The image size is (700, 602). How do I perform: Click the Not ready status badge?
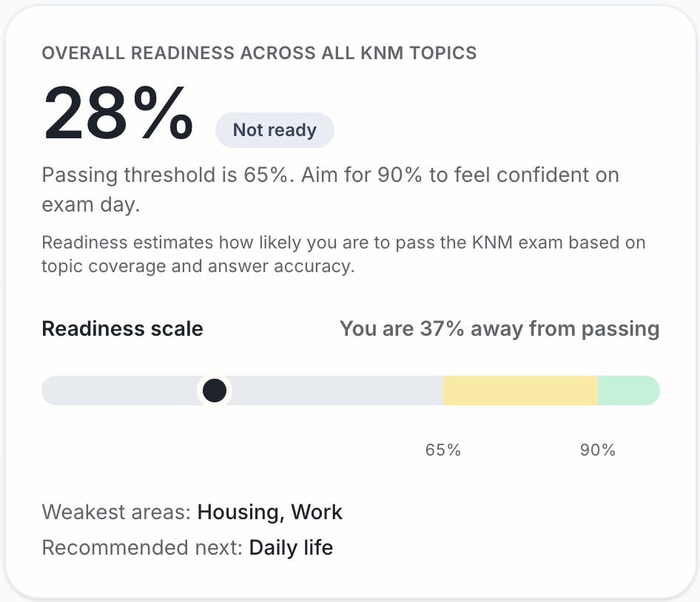click(275, 129)
